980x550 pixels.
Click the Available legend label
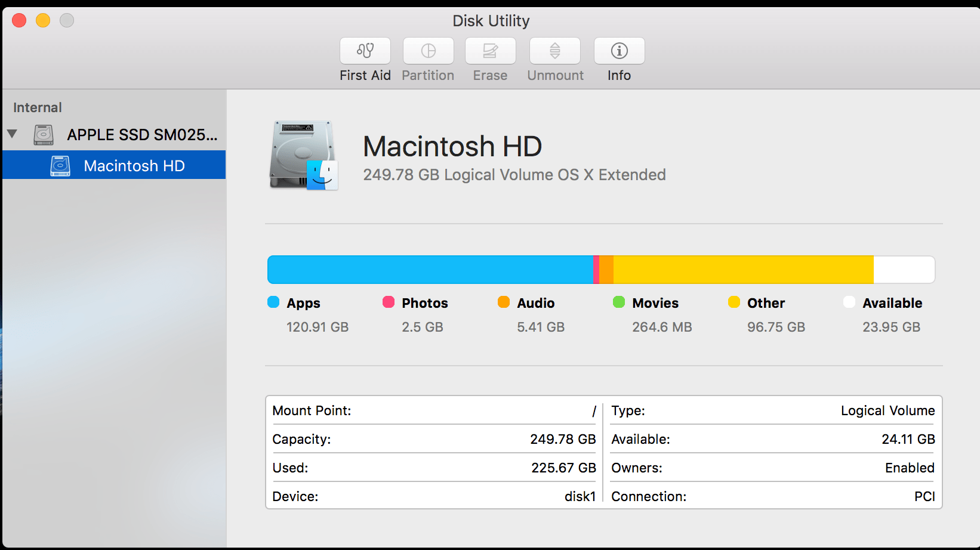tap(892, 303)
